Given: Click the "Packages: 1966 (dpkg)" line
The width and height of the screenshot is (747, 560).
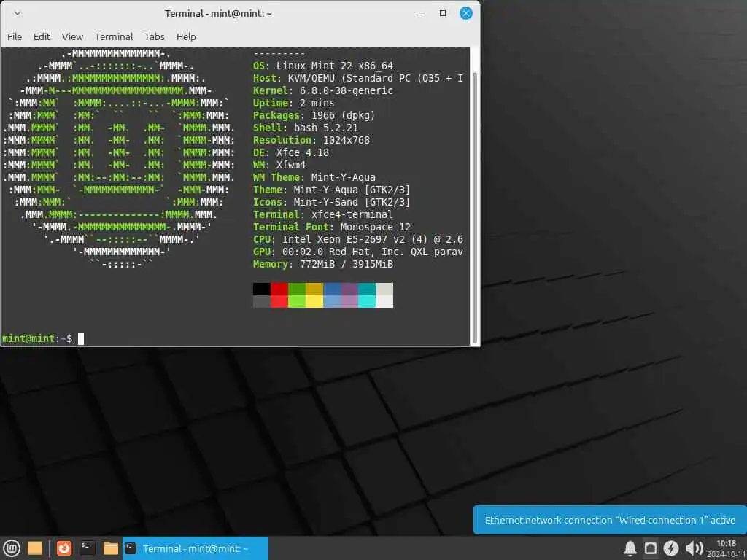Looking at the screenshot, I should tap(314, 115).
